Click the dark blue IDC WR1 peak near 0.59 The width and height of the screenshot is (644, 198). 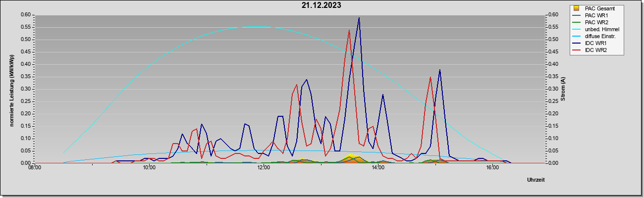[x=359, y=18]
